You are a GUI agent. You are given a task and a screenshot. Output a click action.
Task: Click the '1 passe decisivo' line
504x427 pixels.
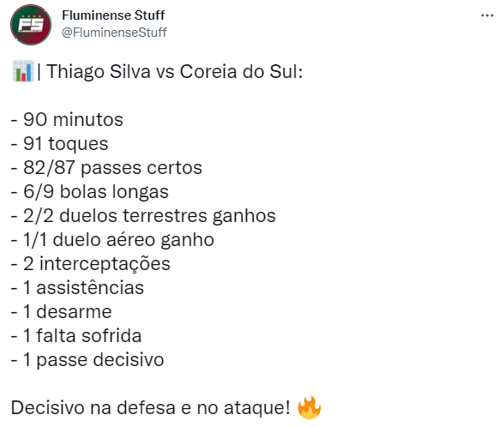(x=87, y=360)
